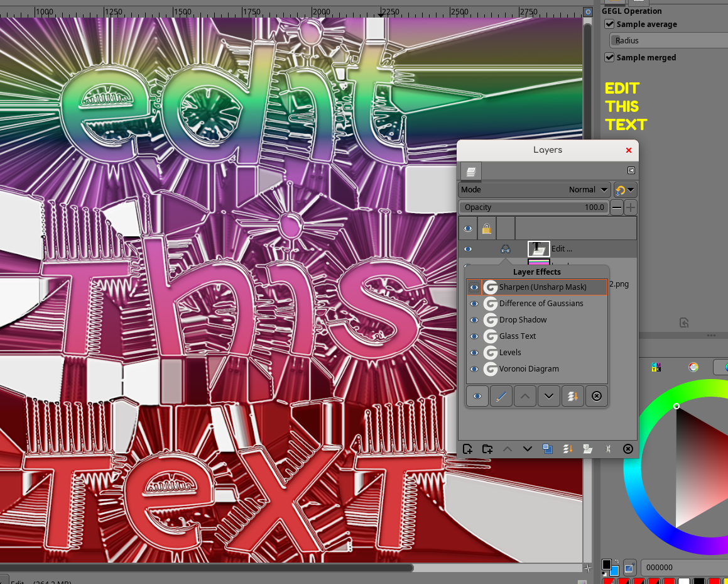Click the restore tool preset icon
The image size is (728, 584).
pyautogui.click(x=684, y=322)
